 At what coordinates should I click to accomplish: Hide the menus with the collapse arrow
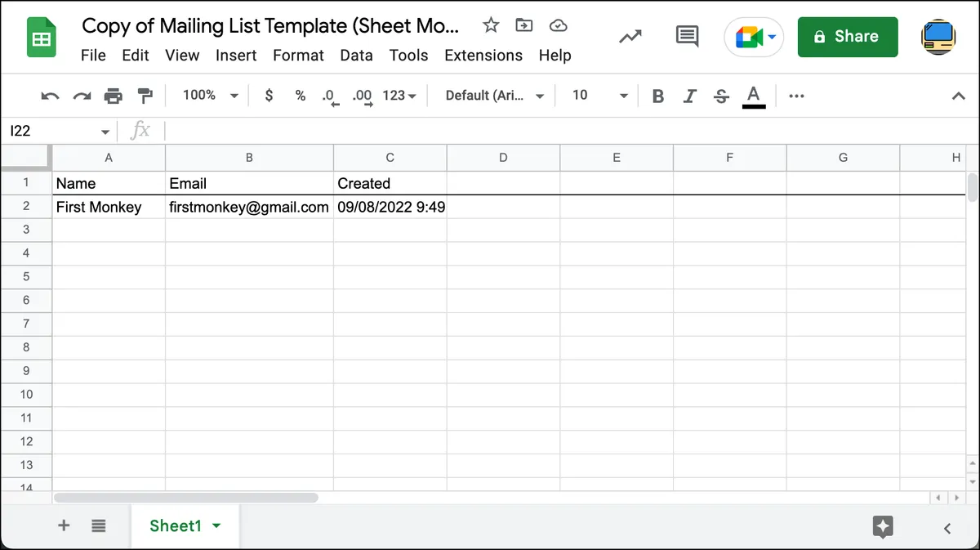(959, 96)
